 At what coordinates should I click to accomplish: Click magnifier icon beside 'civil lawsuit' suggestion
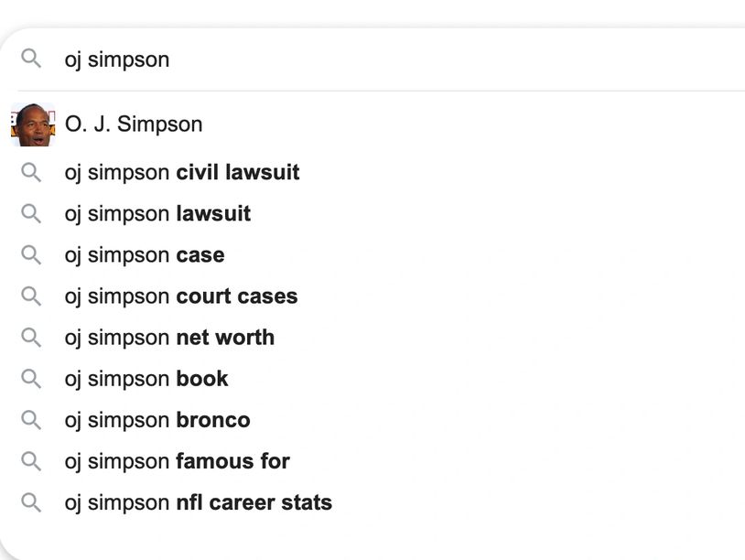pos(31,173)
